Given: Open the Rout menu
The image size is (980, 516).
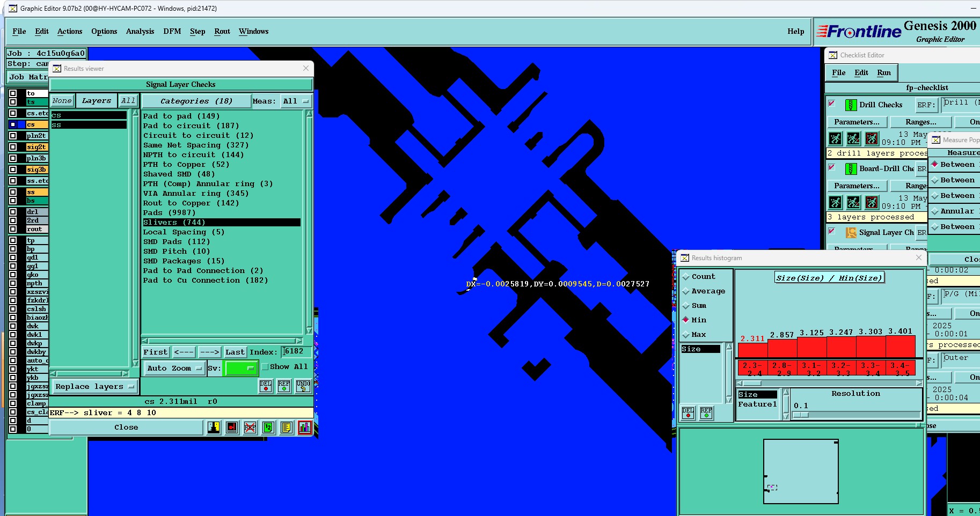Looking at the screenshot, I should coord(222,32).
